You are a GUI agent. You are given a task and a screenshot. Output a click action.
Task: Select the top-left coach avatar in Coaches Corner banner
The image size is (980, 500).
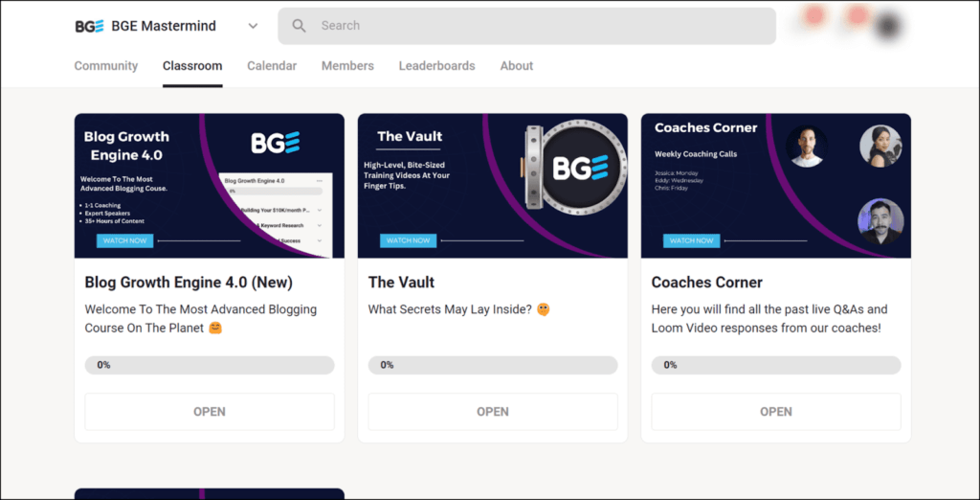click(x=806, y=147)
